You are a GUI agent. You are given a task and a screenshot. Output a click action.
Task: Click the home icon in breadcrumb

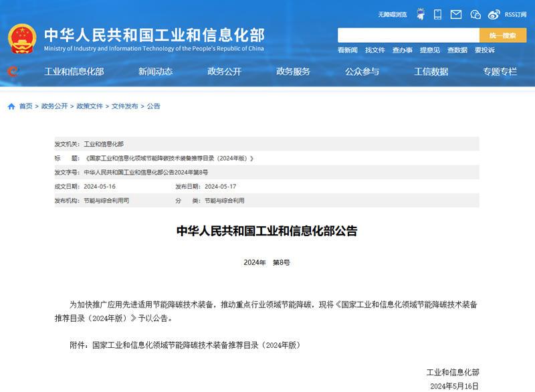[11, 106]
